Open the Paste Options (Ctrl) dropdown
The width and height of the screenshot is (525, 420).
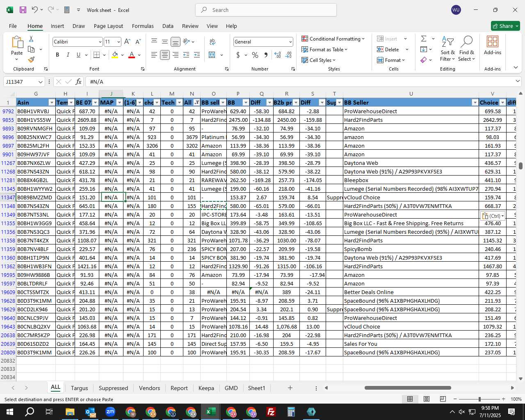493,216
